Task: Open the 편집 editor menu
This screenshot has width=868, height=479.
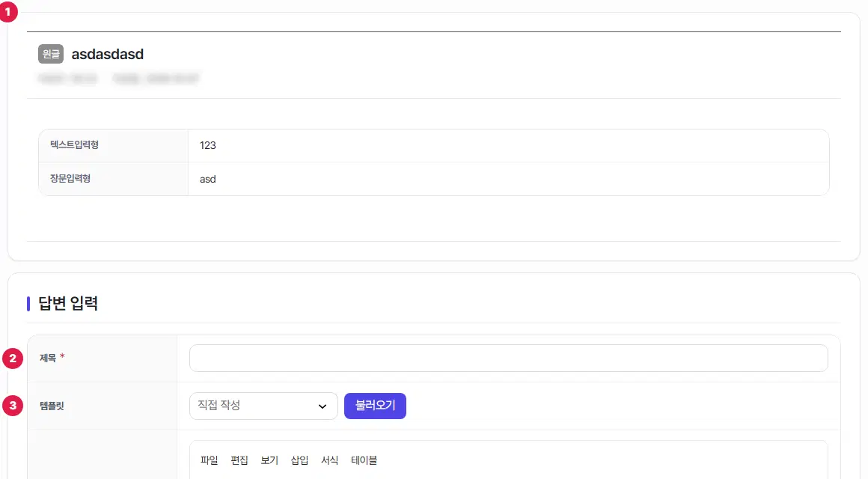Action: pyautogui.click(x=239, y=460)
